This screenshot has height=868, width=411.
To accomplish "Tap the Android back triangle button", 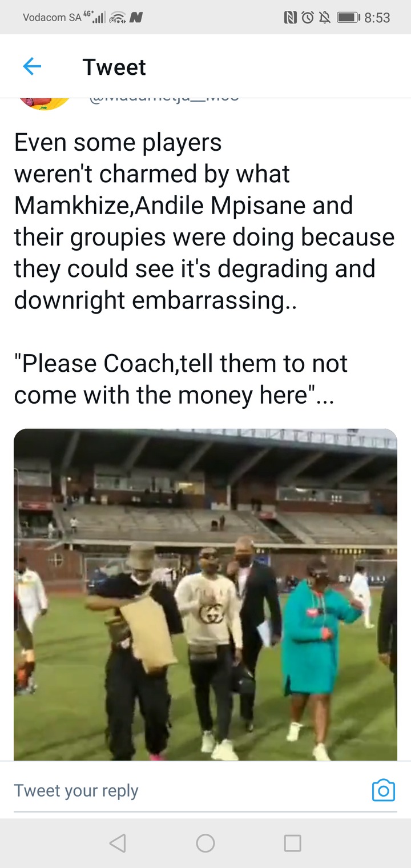I will click(117, 843).
